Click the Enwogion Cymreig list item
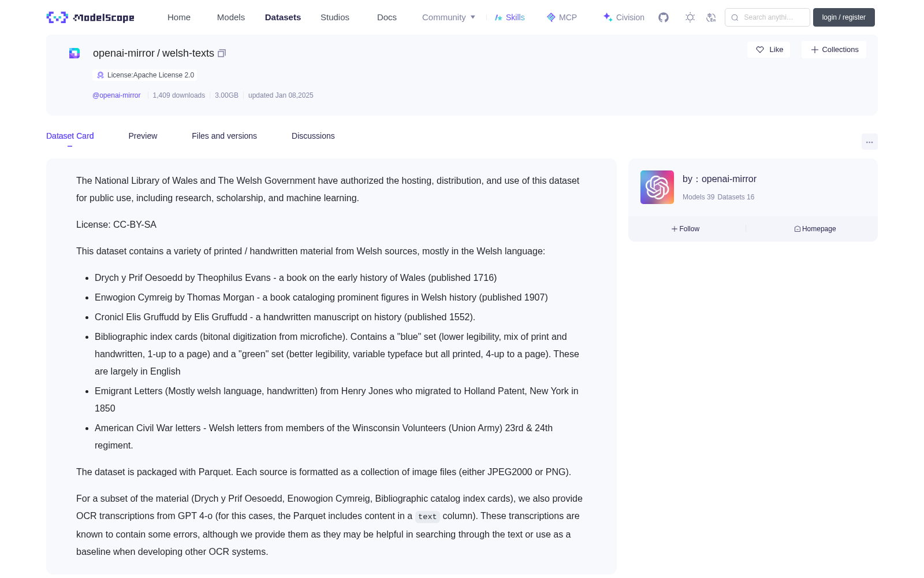 coord(321,297)
